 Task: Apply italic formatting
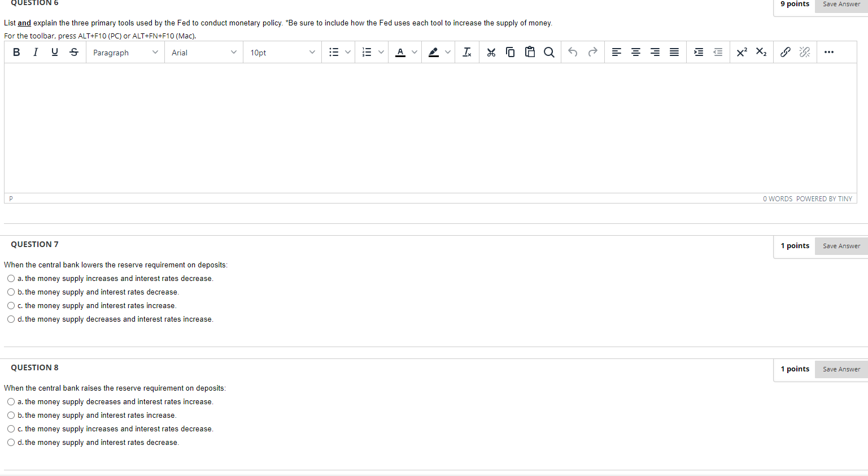pos(36,53)
